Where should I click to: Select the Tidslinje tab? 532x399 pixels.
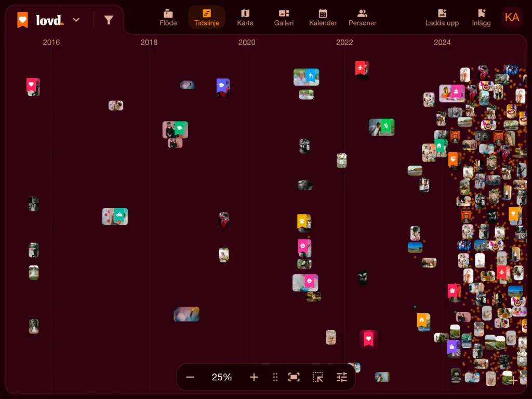click(x=207, y=18)
